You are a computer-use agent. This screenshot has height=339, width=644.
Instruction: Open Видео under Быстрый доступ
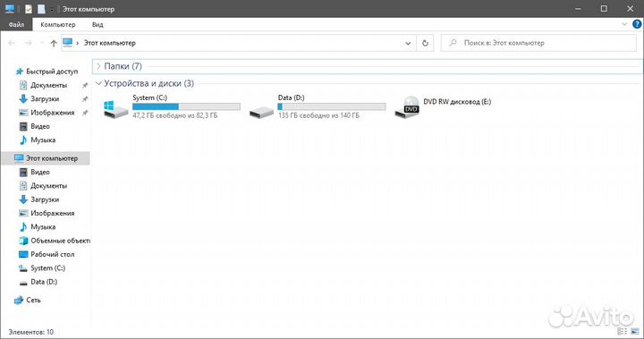pos(40,126)
